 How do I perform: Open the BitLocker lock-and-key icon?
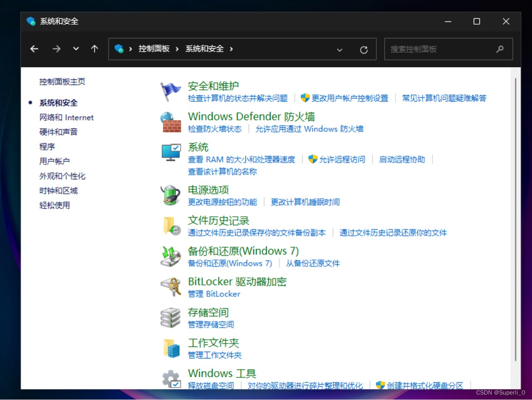171,287
